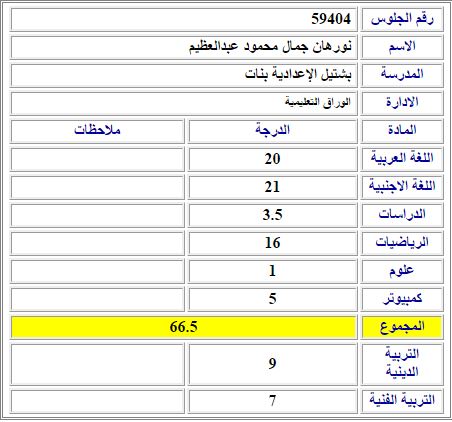Click the علوم grade cell
This screenshot has height=422, width=452.
point(273,271)
